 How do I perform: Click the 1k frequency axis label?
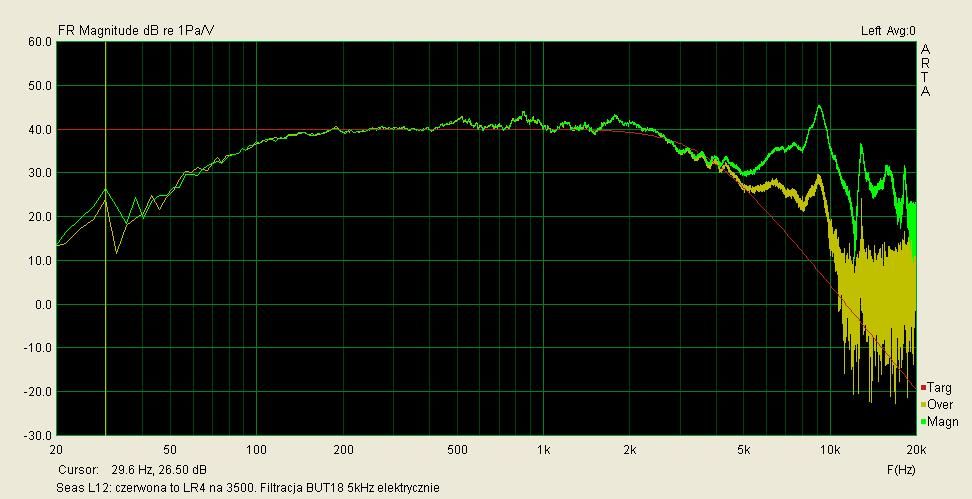click(544, 450)
